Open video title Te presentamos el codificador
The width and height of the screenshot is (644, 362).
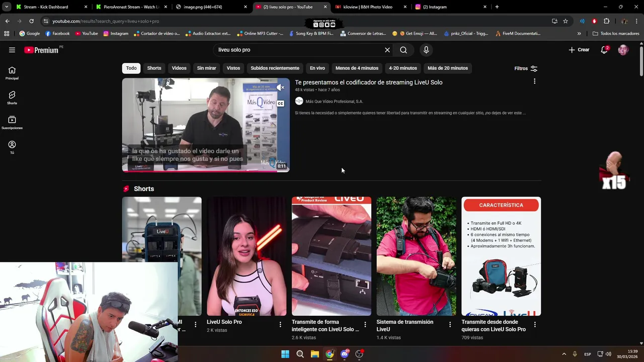pos(369,82)
